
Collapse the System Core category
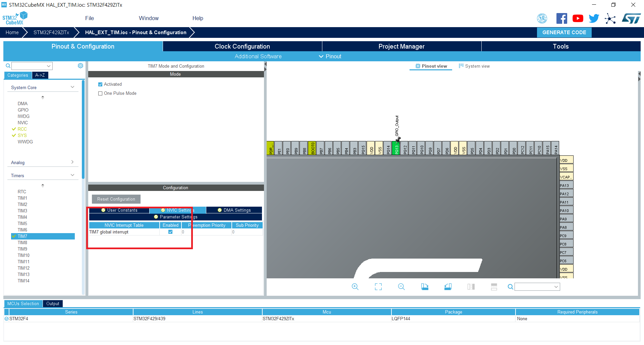point(72,87)
